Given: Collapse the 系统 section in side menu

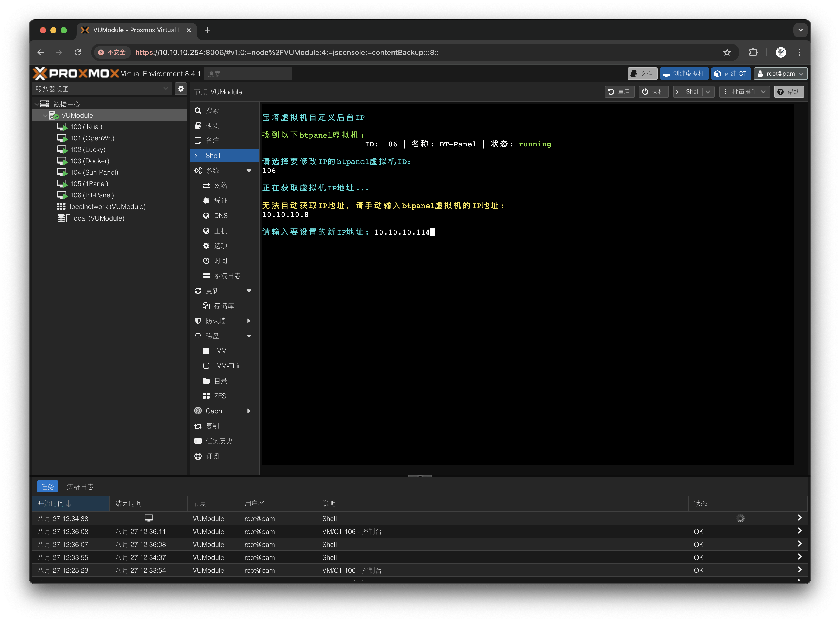Looking at the screenshot, I should (x=249, y=171).
